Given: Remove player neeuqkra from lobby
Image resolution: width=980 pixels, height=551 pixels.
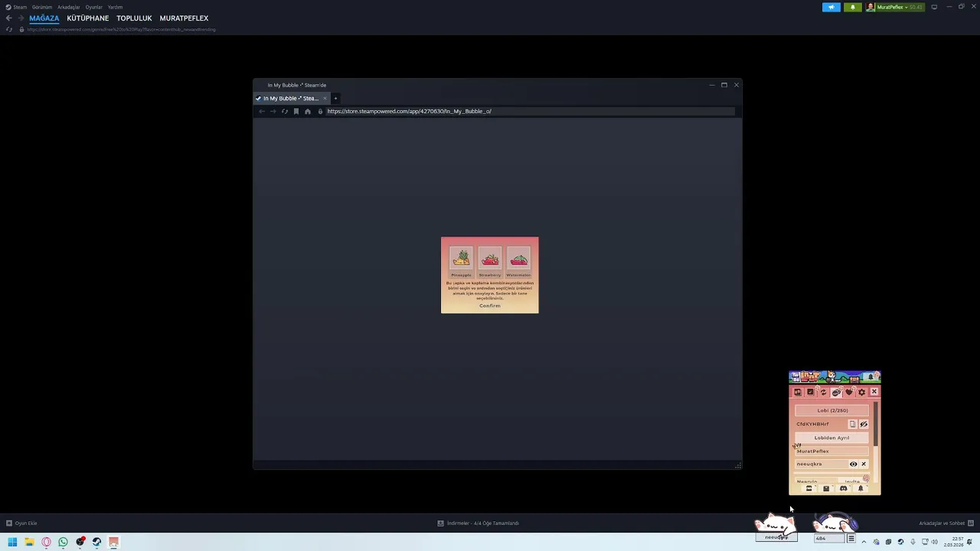Looking at the screenshot, I should click(x=864, y=464).
